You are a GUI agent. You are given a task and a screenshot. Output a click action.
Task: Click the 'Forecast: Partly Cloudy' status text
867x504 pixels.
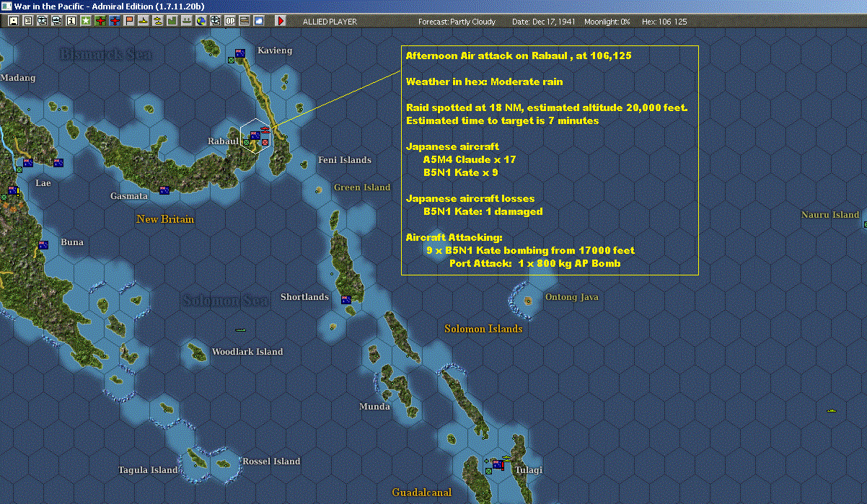[457, 22]
